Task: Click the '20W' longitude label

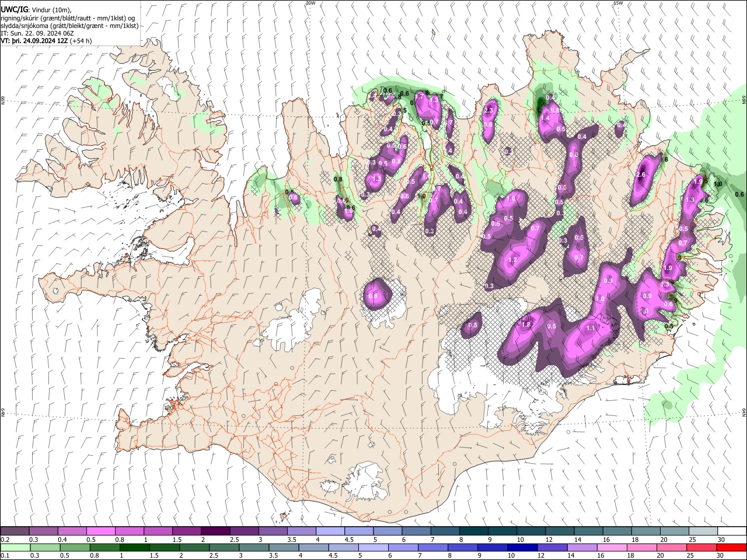Action: [x=310, y=3]
